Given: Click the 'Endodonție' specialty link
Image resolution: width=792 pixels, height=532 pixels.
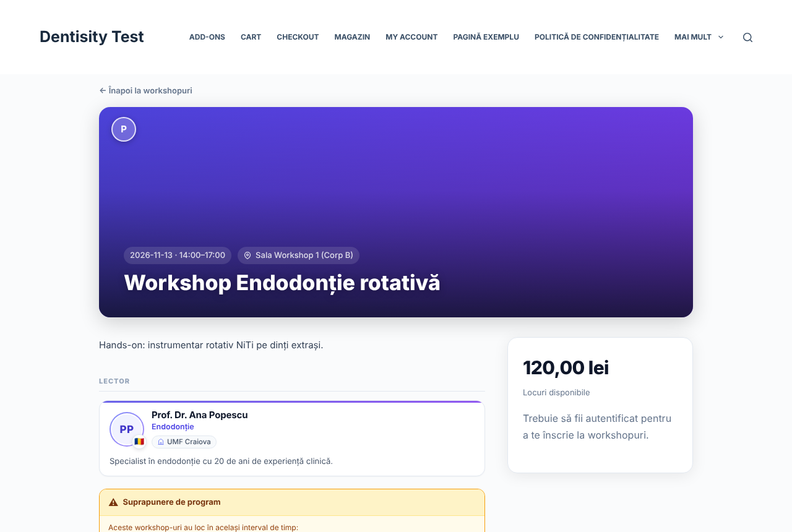Looking at the screenshot, I should click(173, 427).
